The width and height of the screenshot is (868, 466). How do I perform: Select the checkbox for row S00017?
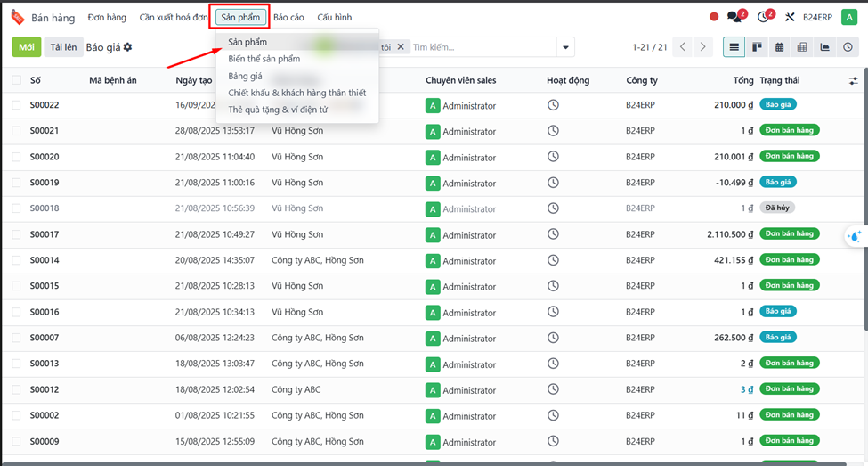coord(17,234)
